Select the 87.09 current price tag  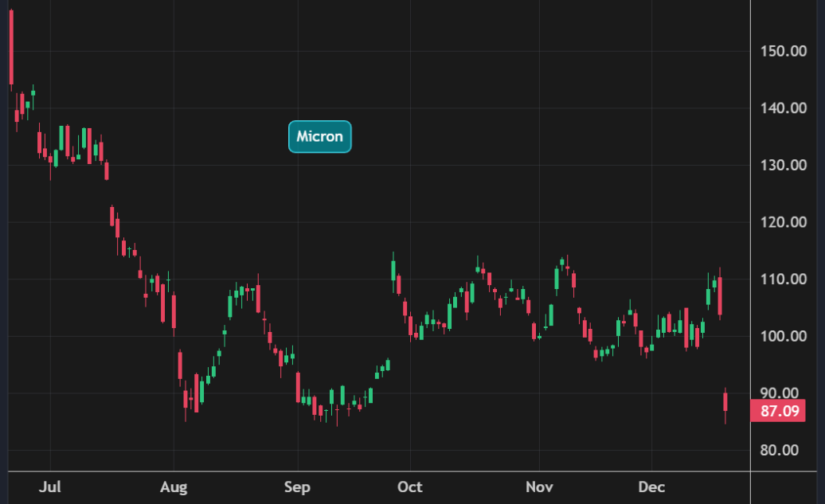point(780,412)
